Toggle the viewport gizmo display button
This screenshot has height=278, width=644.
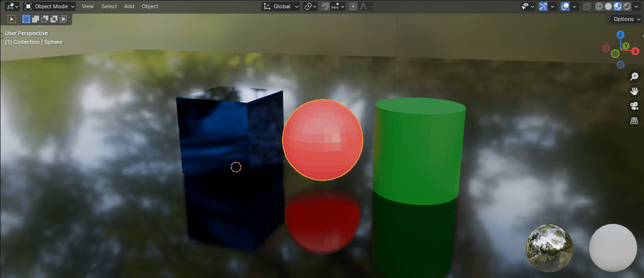pos(543,6)
